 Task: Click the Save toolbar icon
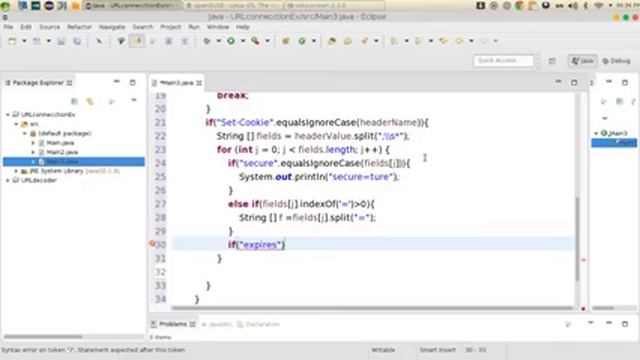tap(61, 41)
